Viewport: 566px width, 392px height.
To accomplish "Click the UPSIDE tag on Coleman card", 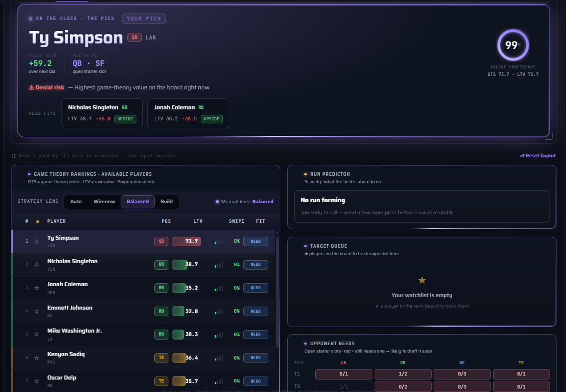I will coord(211,119).
